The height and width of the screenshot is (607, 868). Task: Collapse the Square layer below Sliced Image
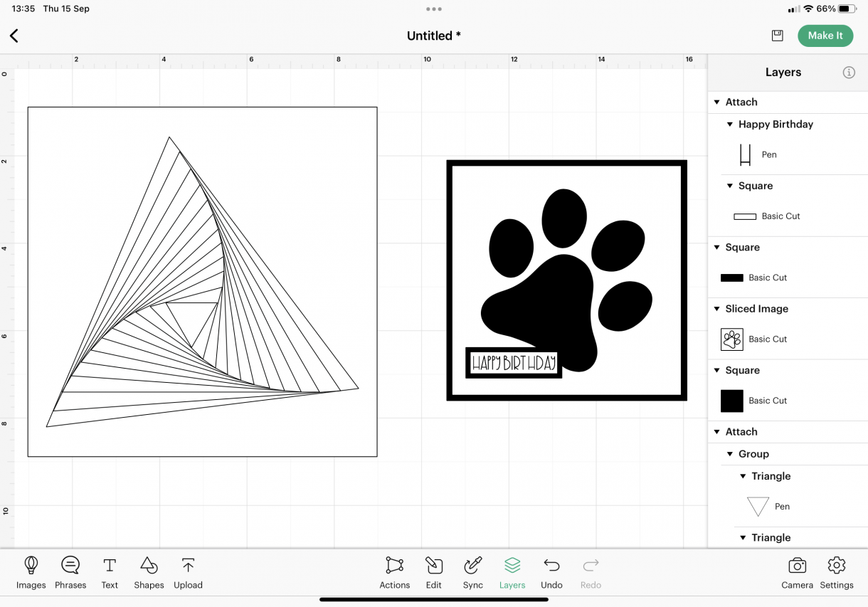(x=717, y=371)
